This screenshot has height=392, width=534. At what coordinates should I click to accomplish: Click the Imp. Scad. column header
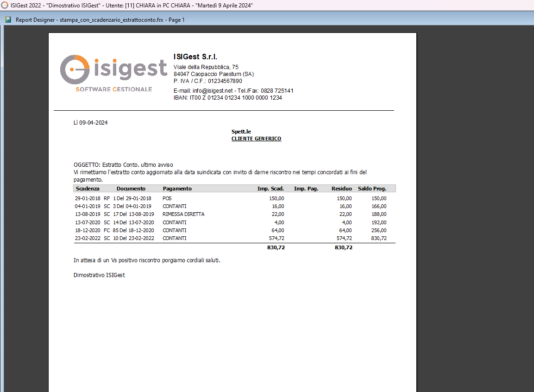pyautogui.click(x=271, y=189)
